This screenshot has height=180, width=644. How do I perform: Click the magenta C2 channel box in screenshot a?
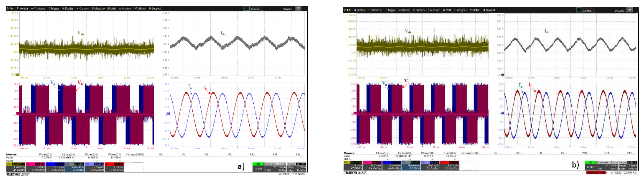coord(35,167)
